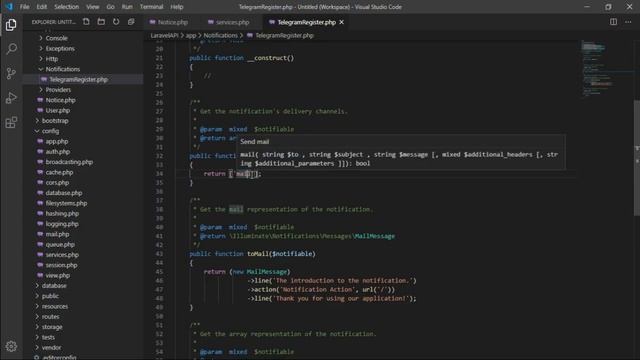The image size is (640, 360).
Task: Open the Edit menu
Action: (x=42, y=7)
